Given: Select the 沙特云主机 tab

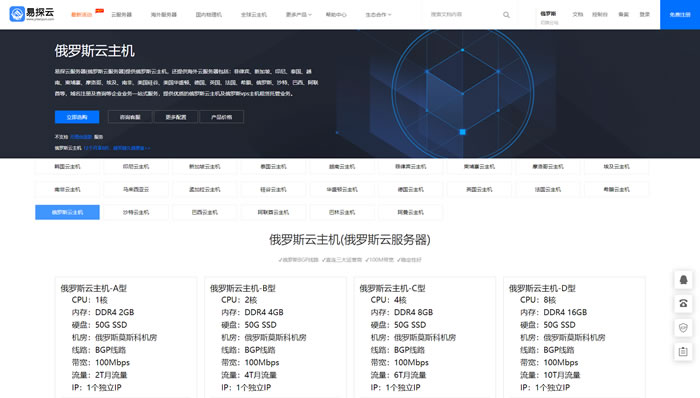Looking at the screenshot, I should point(136,212).
